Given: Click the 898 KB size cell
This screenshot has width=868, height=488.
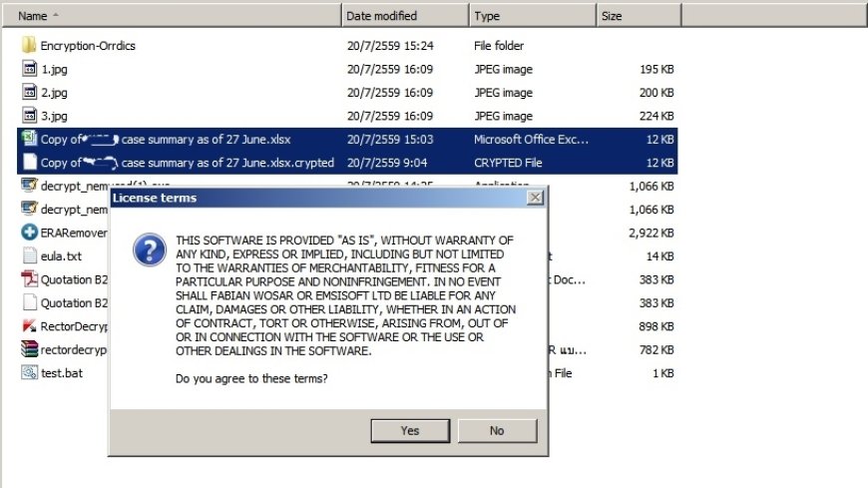Looking at the screenshot, I should [x=656, y=326].
